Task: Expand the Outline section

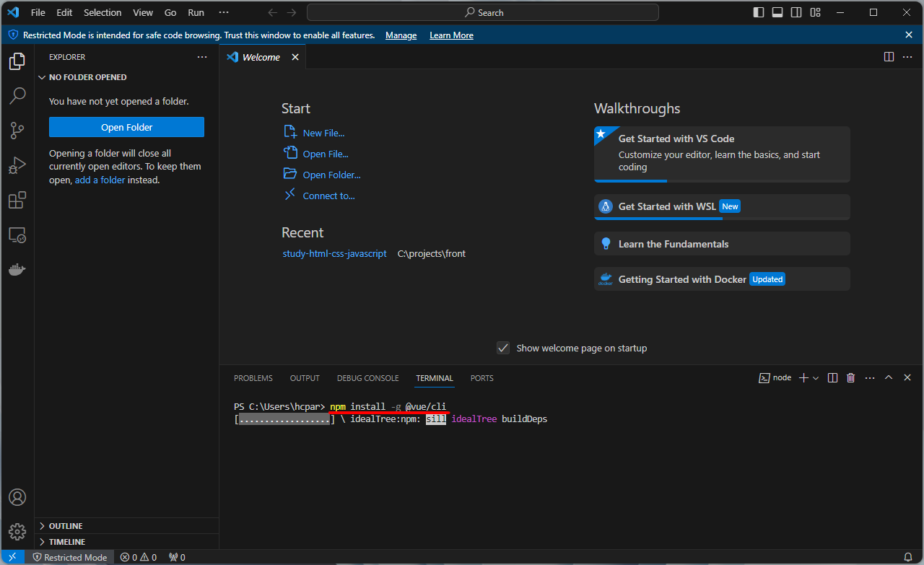Action: pyautogui.click(x=126, y=526)
